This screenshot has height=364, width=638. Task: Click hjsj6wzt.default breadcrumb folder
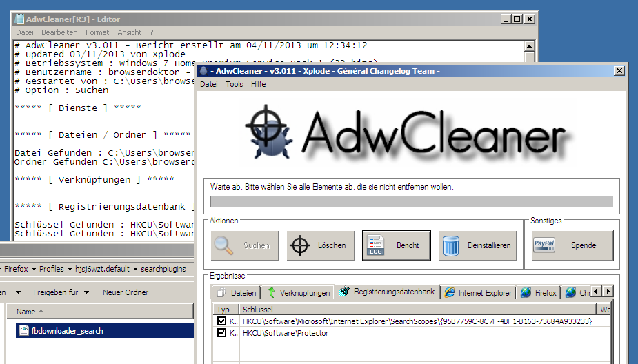click(x=102, y=270)
